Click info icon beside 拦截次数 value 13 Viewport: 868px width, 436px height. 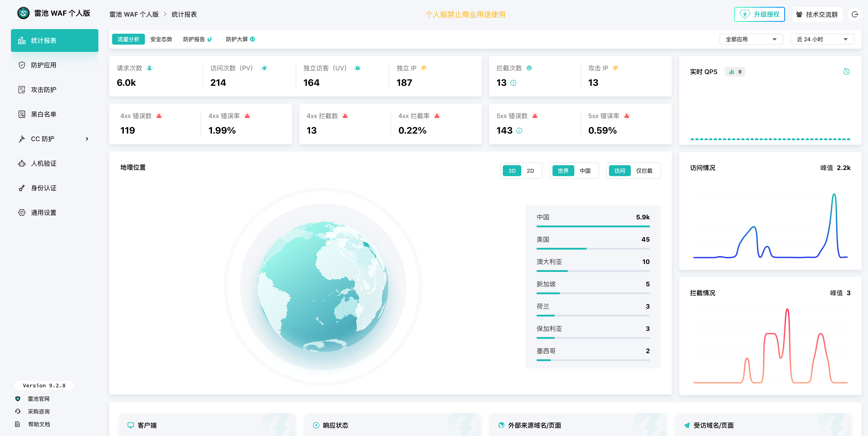point(513,83)
